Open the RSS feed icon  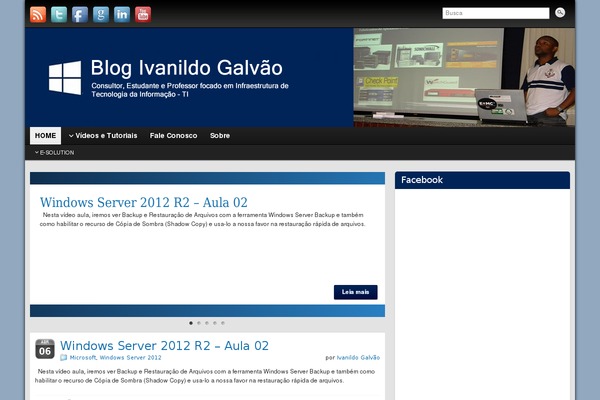[38, 15]
